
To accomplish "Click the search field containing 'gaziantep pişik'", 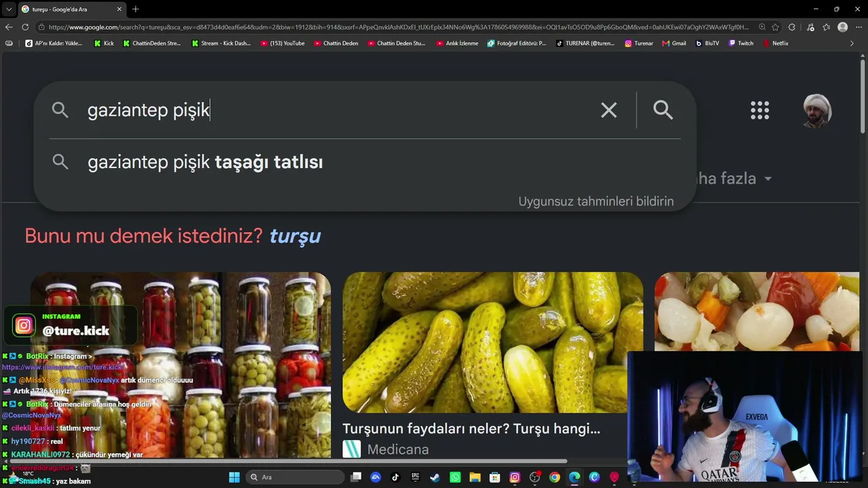I will (x=339, y=110).
